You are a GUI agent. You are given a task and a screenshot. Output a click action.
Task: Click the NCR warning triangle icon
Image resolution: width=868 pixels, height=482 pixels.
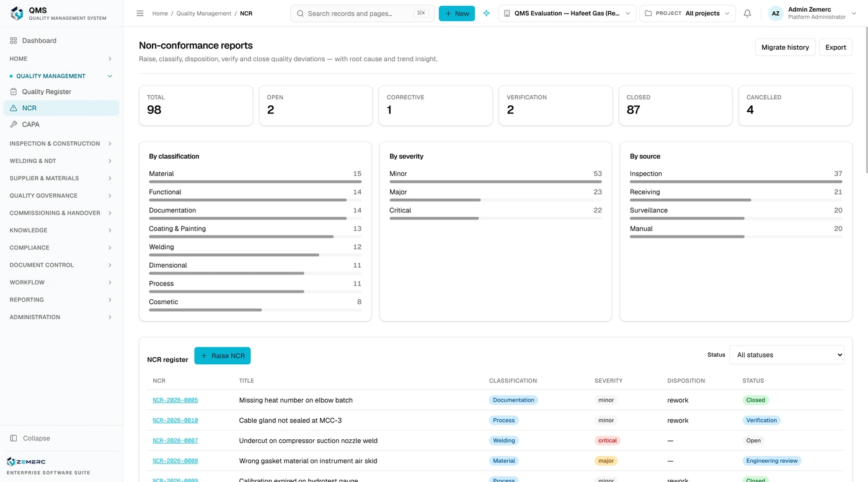(x=14, y=108)
